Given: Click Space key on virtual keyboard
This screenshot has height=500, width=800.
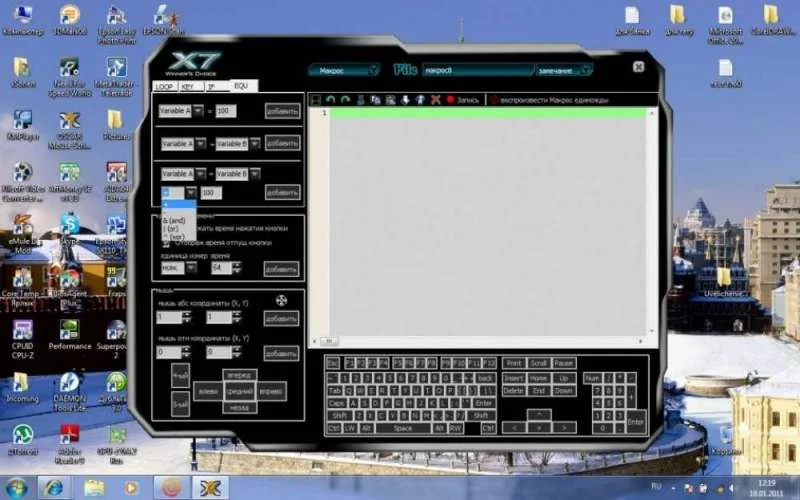Looking at the screenshot, I should click(403, 428).
